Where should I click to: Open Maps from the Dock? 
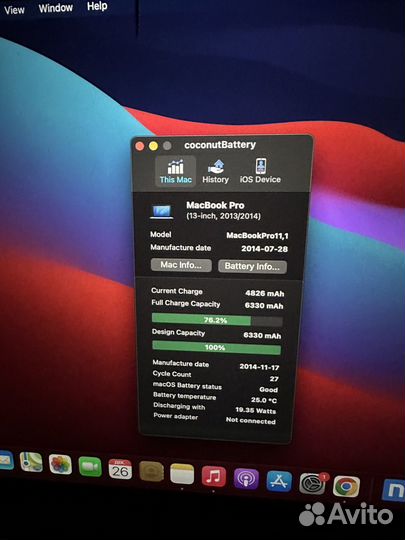click(31, 462)
